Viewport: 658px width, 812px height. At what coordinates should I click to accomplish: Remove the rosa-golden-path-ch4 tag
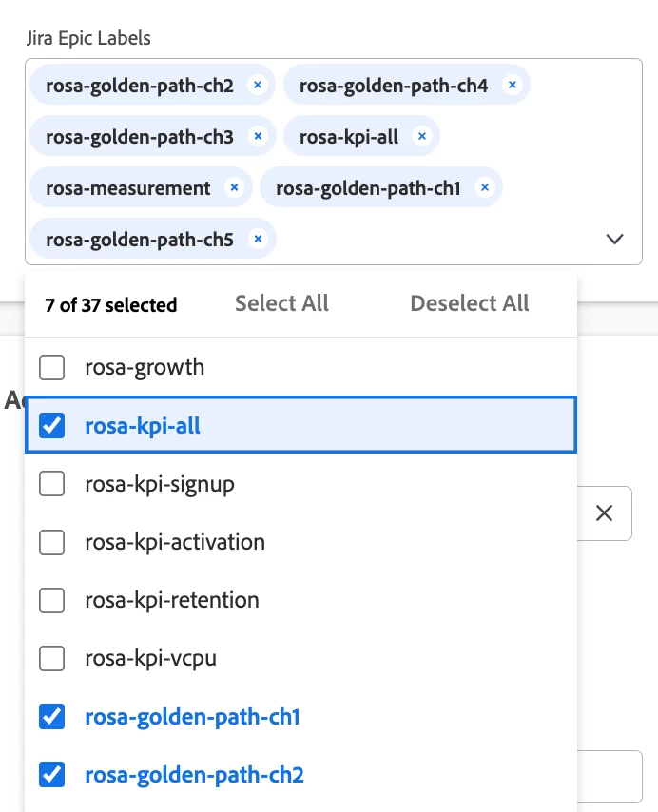(x=512, y=86)
